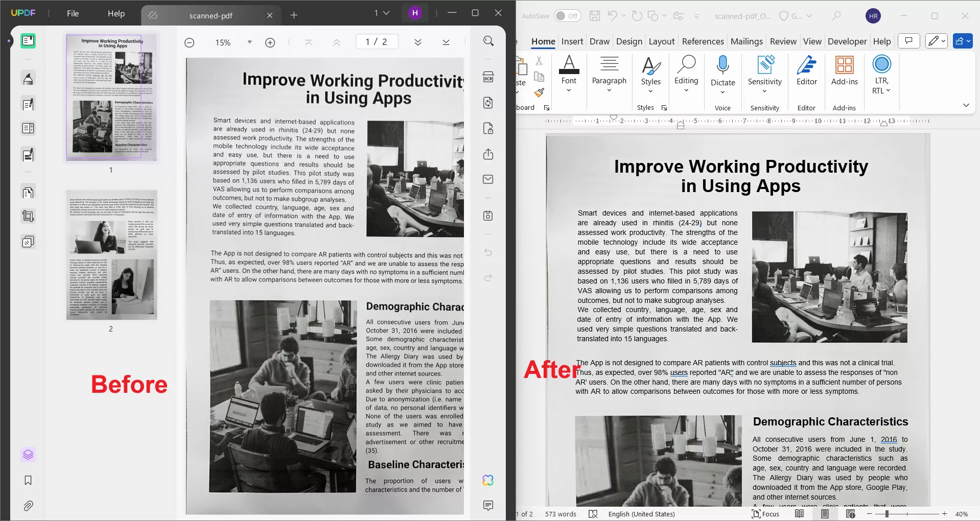
Task: Open the Mailings tab in Word
Action: (x=746, y=41)
